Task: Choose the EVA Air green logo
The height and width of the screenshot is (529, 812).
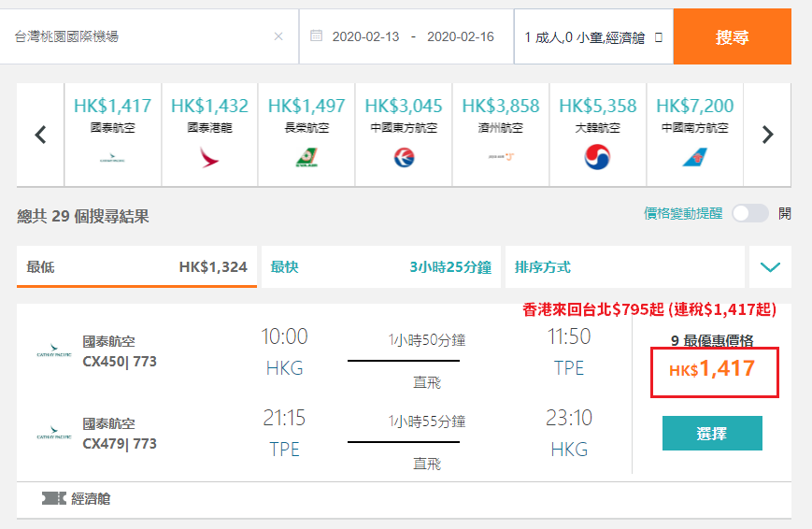Action: 306,158
